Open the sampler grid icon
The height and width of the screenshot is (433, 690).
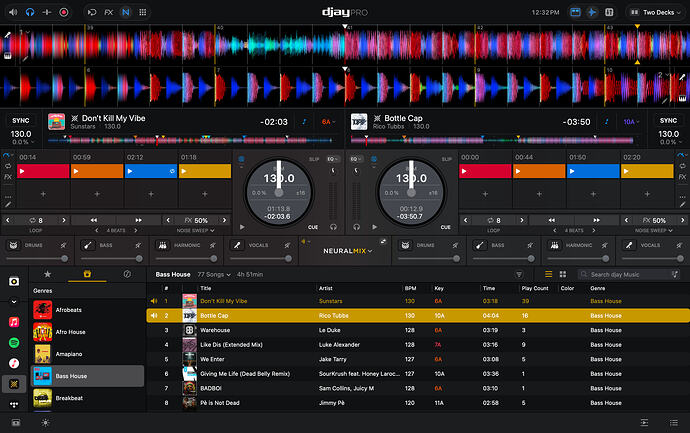(143, 12)
